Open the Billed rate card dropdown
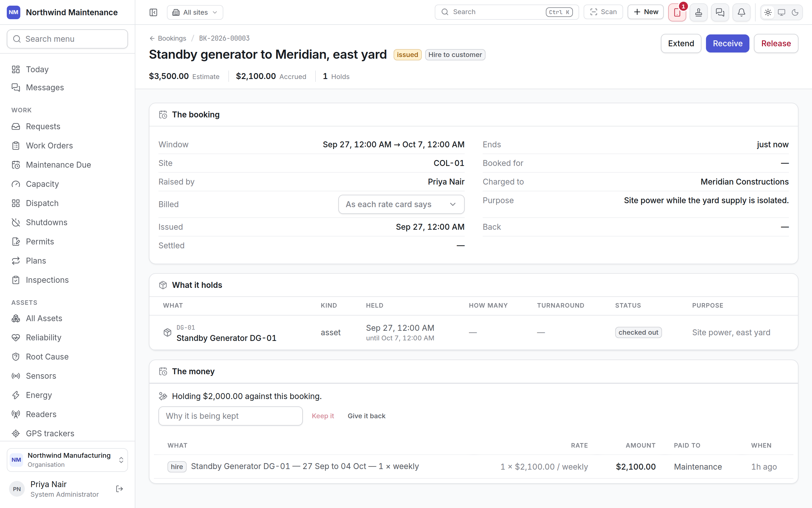The height and width of the screenshot is (508, 812). 401,204
